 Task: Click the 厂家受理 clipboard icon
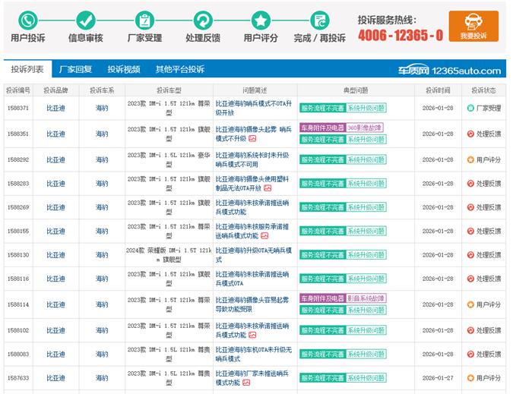pos(143,20)
